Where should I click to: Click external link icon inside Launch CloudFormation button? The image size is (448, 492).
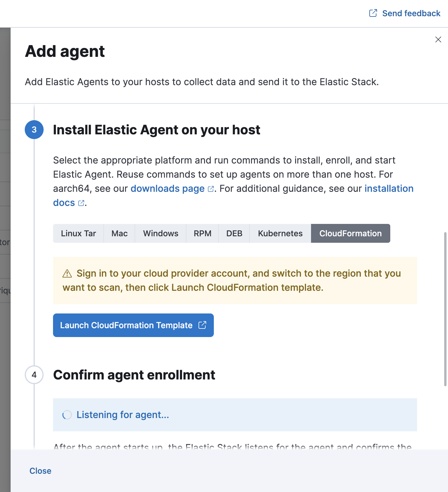tap(202, 325)
